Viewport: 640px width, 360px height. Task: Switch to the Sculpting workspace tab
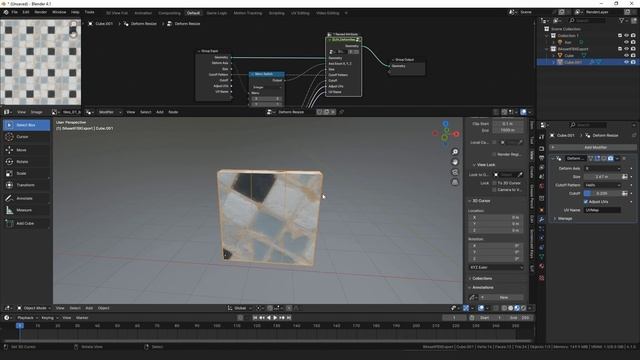pyautogui.click(x=276, y=13)
